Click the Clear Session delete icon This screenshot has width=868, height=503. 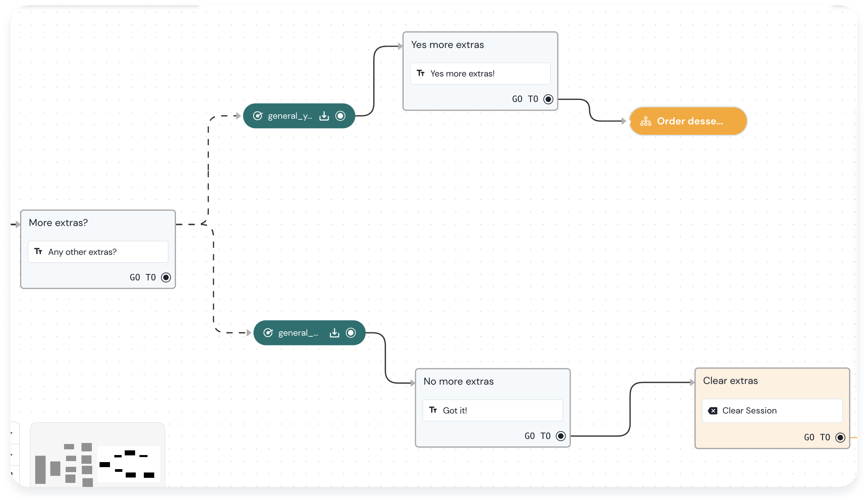pos(713,411)
